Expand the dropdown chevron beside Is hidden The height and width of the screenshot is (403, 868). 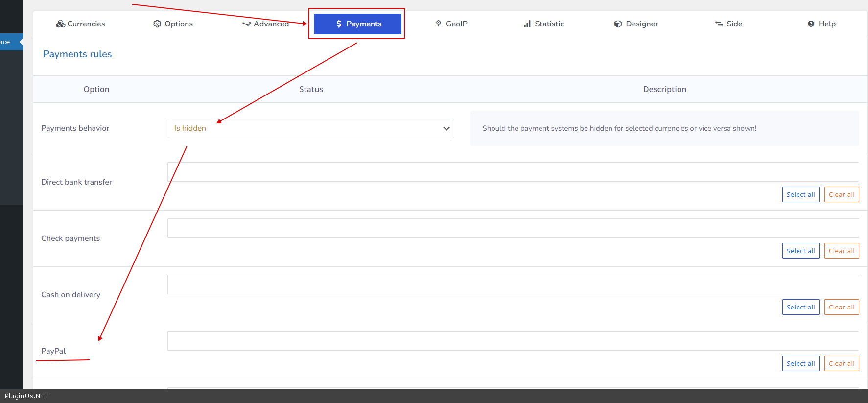tap(446, 128)
